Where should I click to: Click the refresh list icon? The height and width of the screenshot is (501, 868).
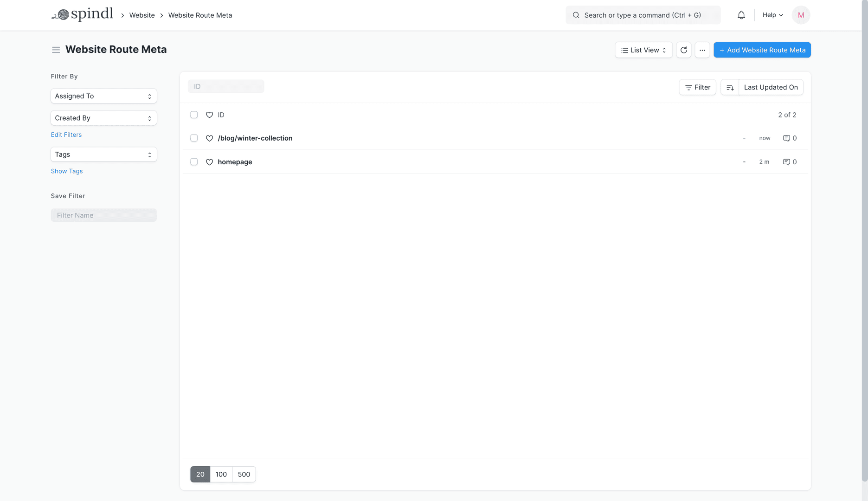click(x=683, y=50)
